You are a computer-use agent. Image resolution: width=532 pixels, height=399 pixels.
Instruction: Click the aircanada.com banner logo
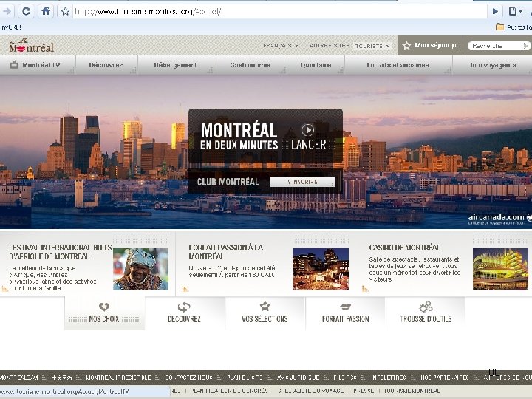(499, 218)
